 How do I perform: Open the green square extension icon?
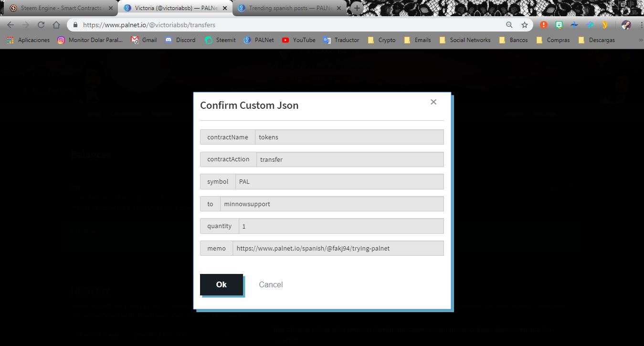559,25
